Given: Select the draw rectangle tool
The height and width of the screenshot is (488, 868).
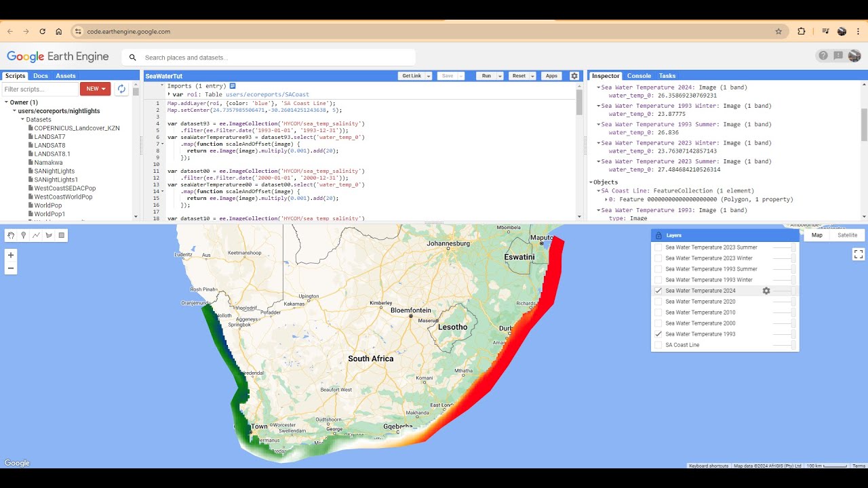Looking at the screenshot, I should click(x=62, y=236).
